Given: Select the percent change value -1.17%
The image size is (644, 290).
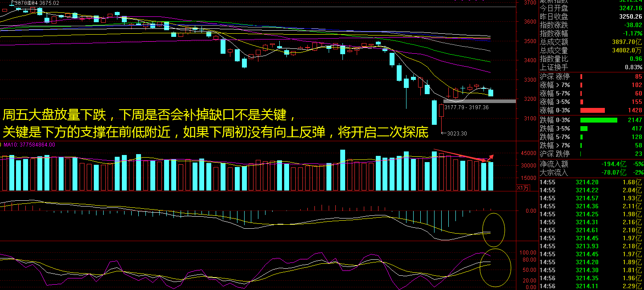Looking at the screenshot, I should (632, 33).
